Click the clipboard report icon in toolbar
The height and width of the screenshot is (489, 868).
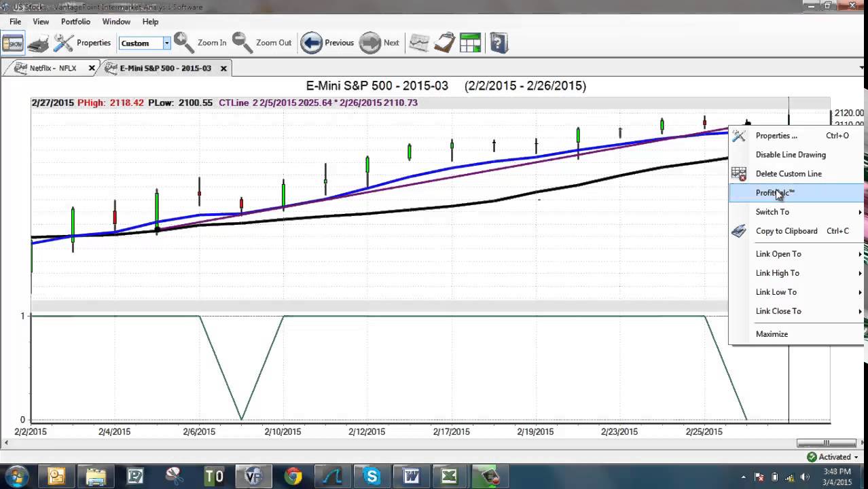[x=444, y=43]
